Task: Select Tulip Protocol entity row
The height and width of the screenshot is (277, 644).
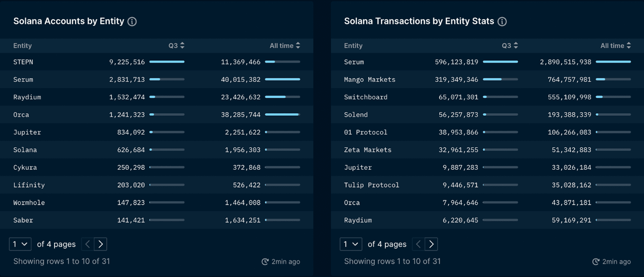Action: point(488,185)
